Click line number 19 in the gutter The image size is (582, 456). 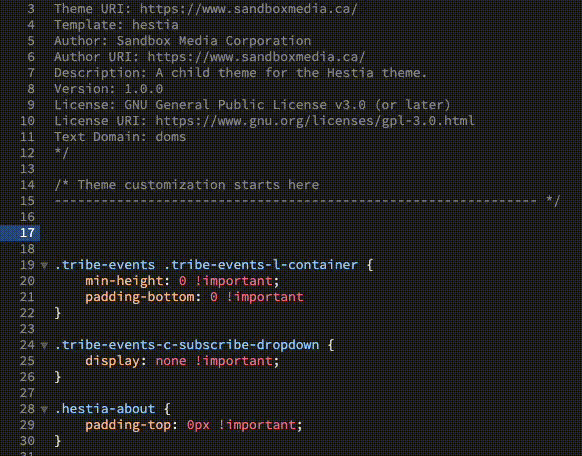(x=27, y=265)
